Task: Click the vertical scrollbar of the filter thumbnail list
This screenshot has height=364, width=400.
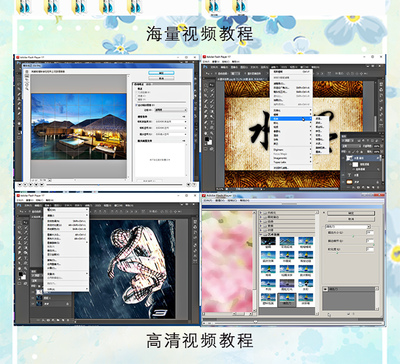Action: [x=317, y=263]
